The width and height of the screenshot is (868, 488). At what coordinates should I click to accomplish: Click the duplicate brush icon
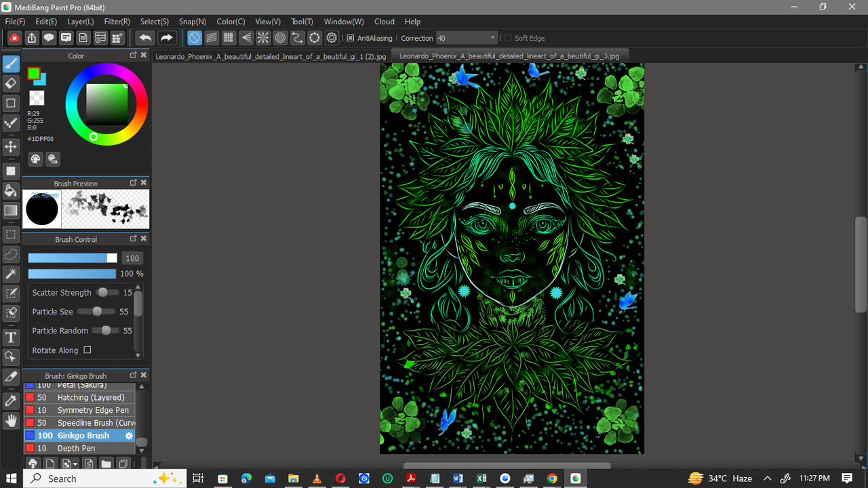pyautogui.click(x=123, y=464)
